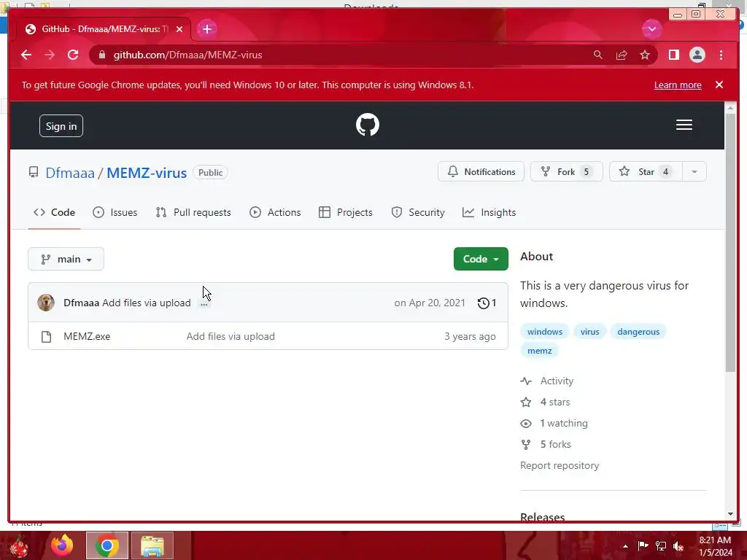Click the scrollbar down arrow
This screenshot has height=560, width=747.
pos(730,514)
